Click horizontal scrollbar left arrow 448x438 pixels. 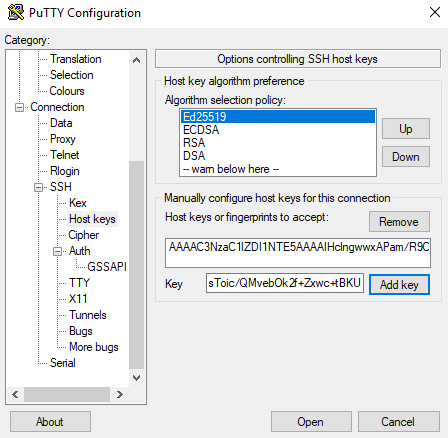tap(15, 395)
